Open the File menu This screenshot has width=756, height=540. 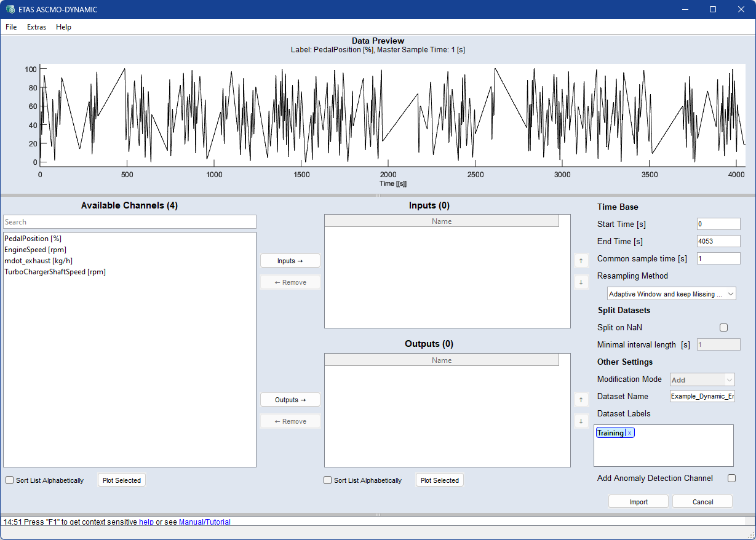[x=11, y=27]
